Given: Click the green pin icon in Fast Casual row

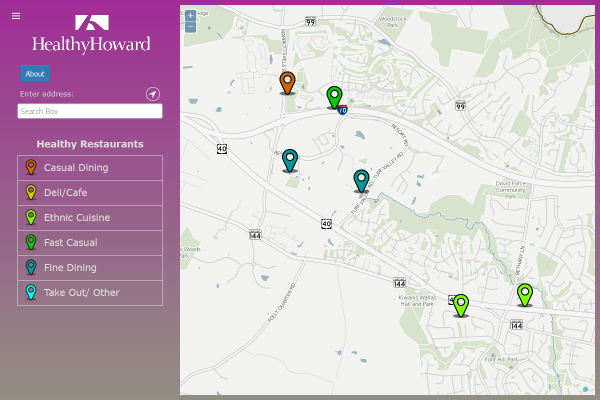Looking at the screenshot, I should pos(31,242).
